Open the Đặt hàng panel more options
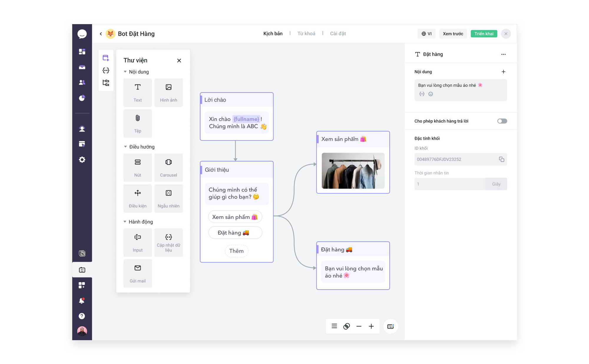589x364 pixels. 503,54
